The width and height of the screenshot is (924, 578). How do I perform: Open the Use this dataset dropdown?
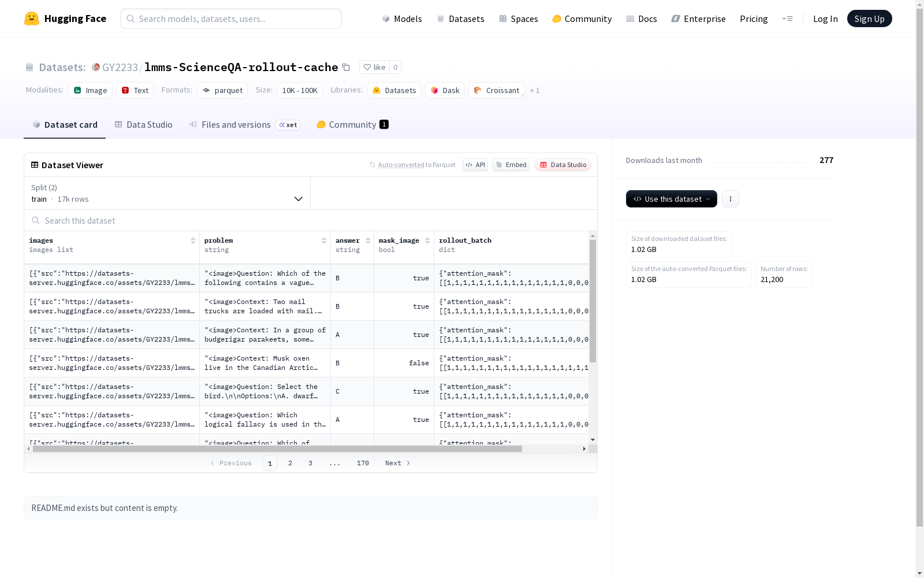pos(672,199)
